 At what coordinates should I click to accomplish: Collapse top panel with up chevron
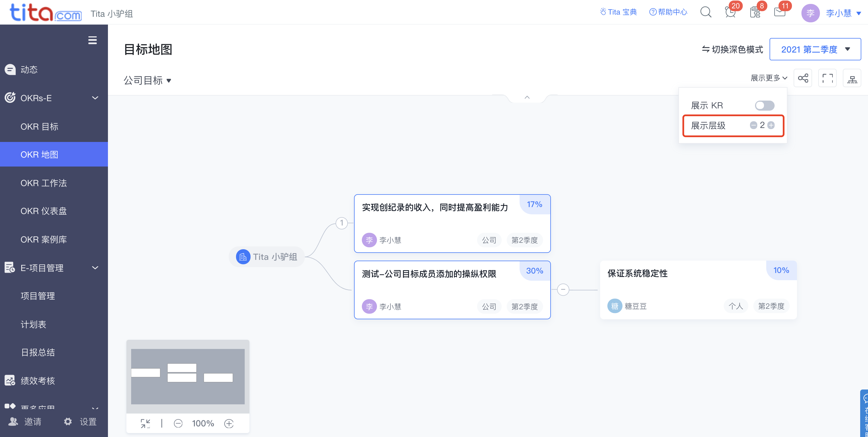tap(527, 97)
